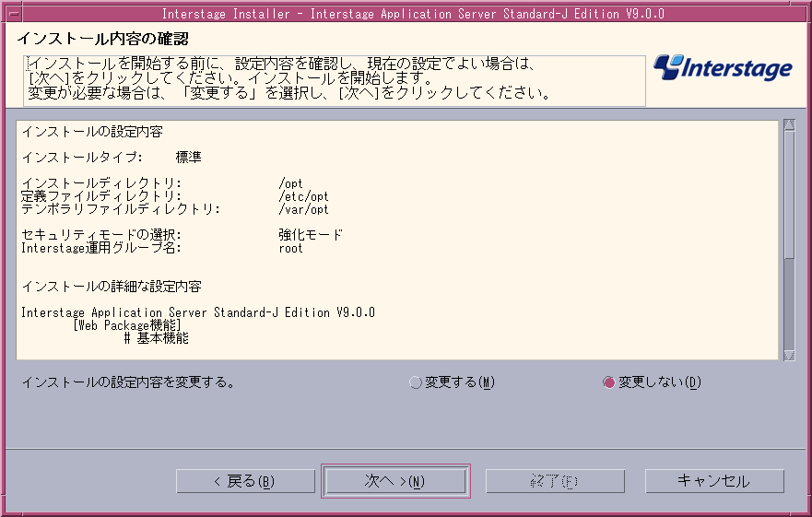Click the インストール内容の確認 page title
This screenshot has width=812, height=517.
102,39
